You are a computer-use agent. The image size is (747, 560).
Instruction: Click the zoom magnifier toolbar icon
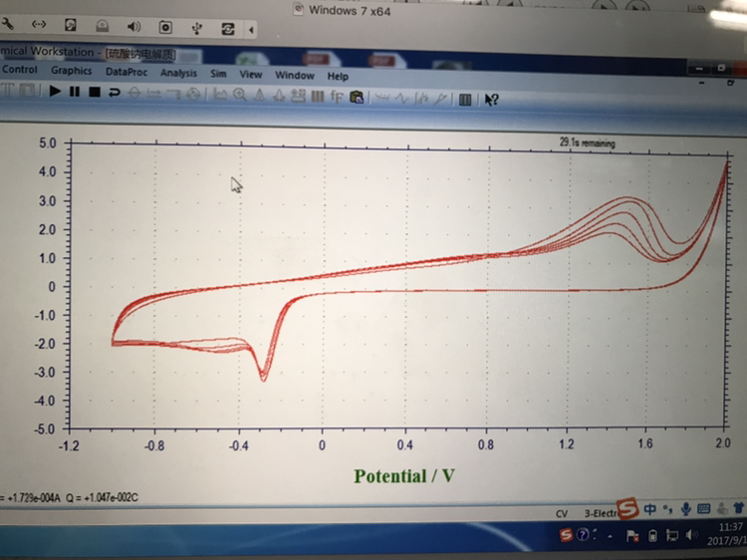[x=240, y=95]
